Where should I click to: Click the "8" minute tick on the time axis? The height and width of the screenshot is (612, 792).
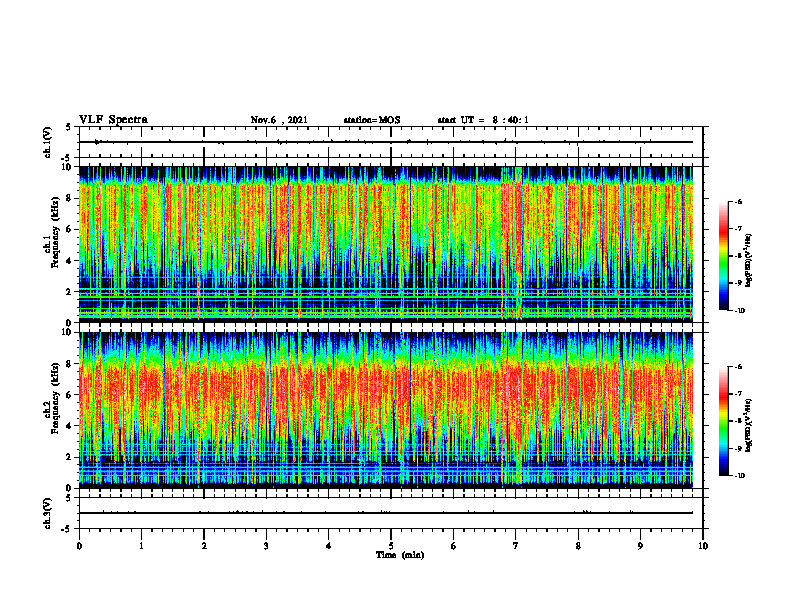click(578, 546)
